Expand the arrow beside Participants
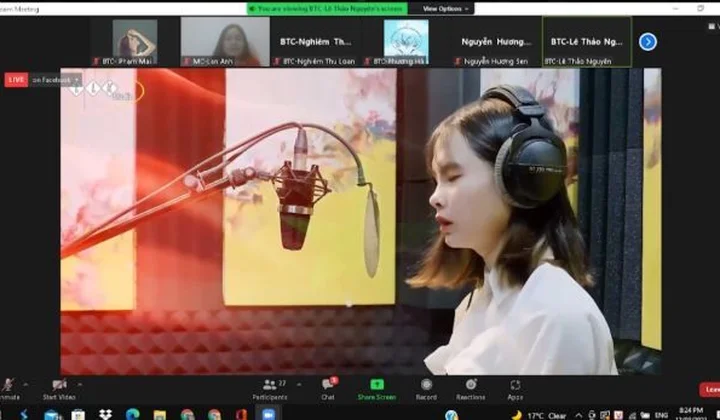The height and width of the screenshot is (420, 720). point(299,384)
